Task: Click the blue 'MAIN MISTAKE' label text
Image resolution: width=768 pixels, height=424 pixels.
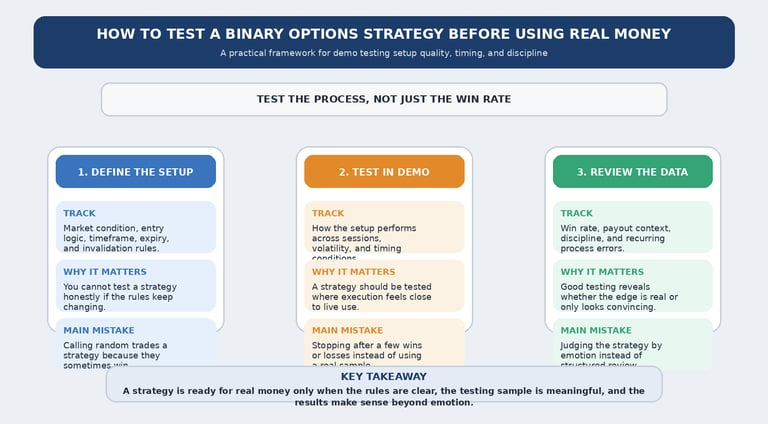Action: pyautogui.click(x=98, y=330)
